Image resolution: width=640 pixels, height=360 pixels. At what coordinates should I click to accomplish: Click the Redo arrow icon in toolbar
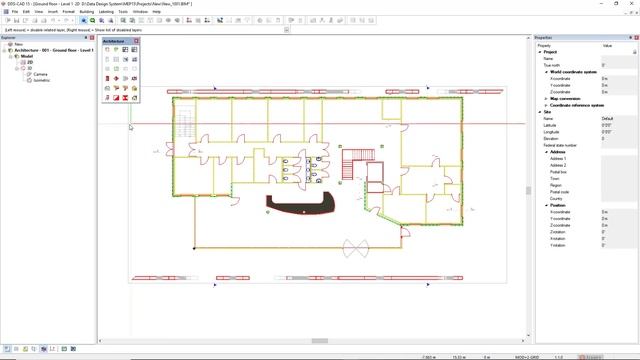click(x=66, y=20)
